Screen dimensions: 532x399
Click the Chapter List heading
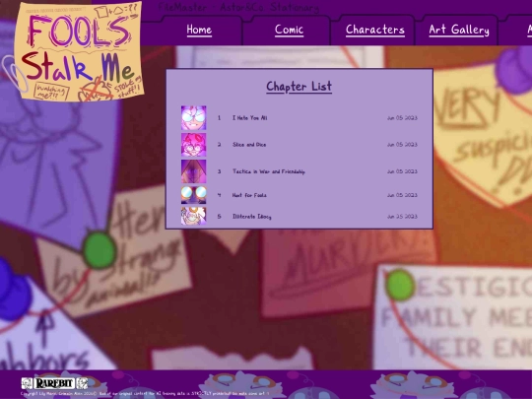(299, 87)
